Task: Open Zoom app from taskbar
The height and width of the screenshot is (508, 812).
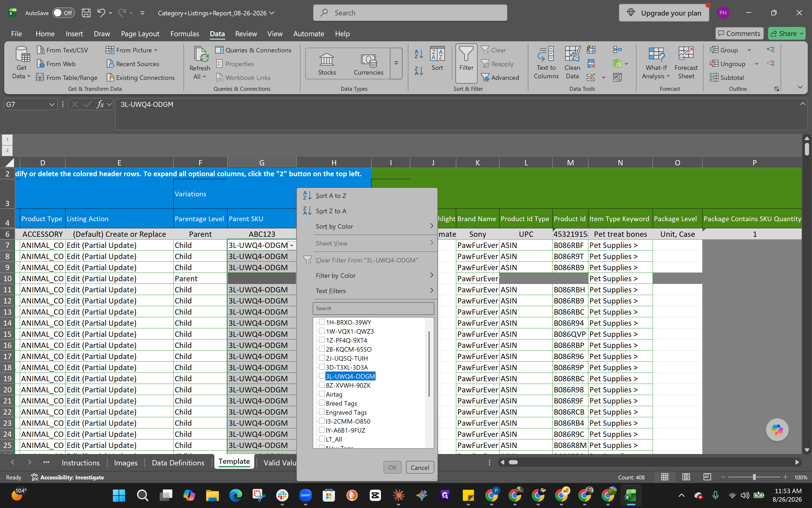Action: tap(305, 495)
